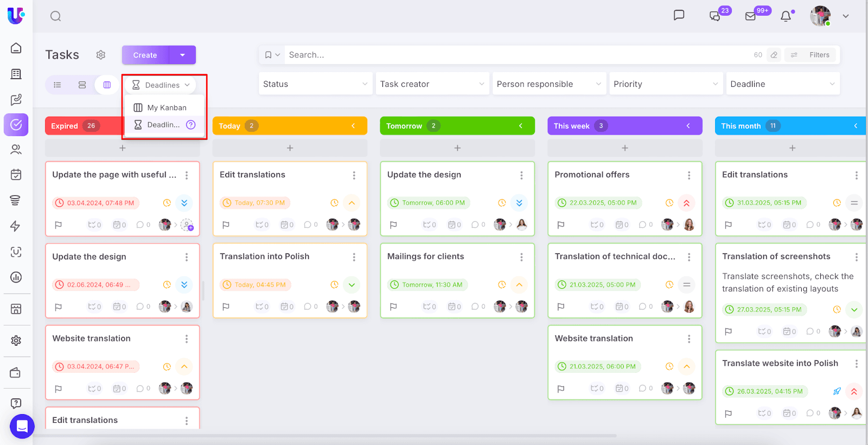The image size is (868, 445).
Task: Click the Filters button
Action: pos(812,55)
